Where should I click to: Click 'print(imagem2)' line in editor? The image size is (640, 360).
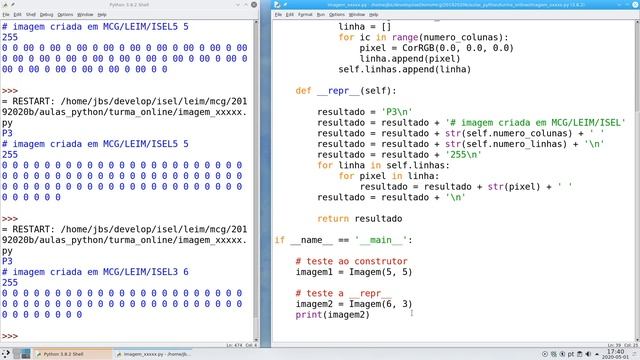pyautogui.click(x=333, y=315)
